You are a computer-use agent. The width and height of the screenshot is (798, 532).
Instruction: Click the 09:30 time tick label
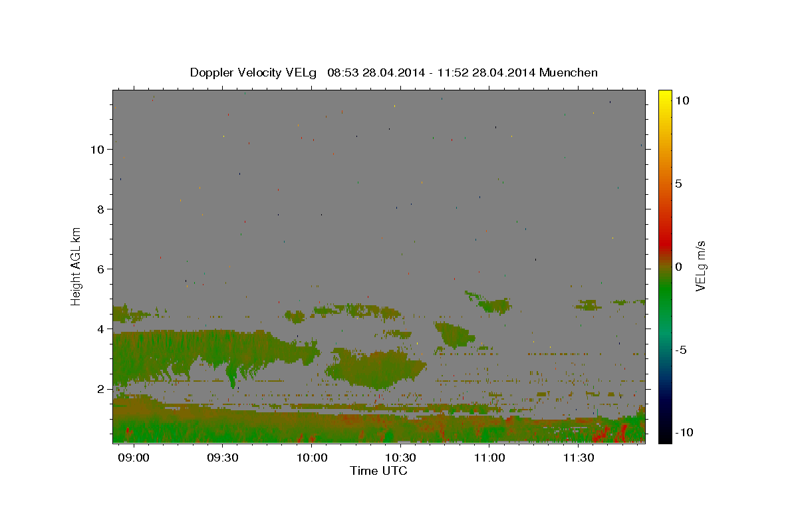(223, 458)
